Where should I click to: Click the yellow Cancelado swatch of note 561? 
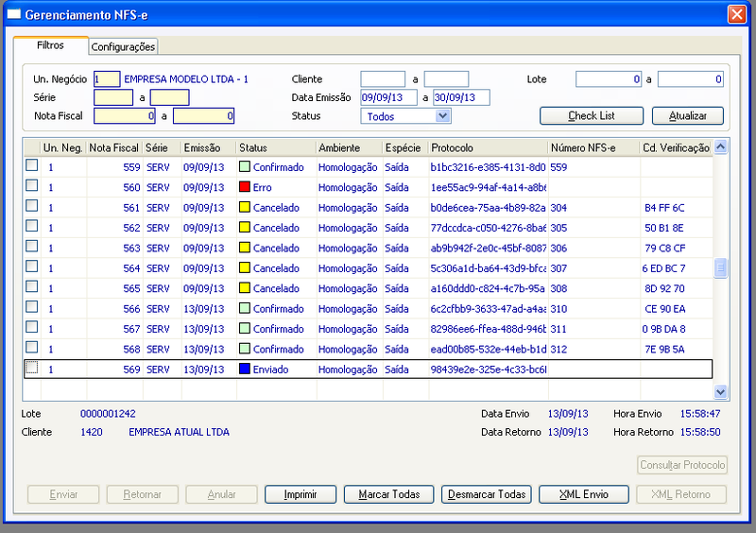tap(245, 207)
